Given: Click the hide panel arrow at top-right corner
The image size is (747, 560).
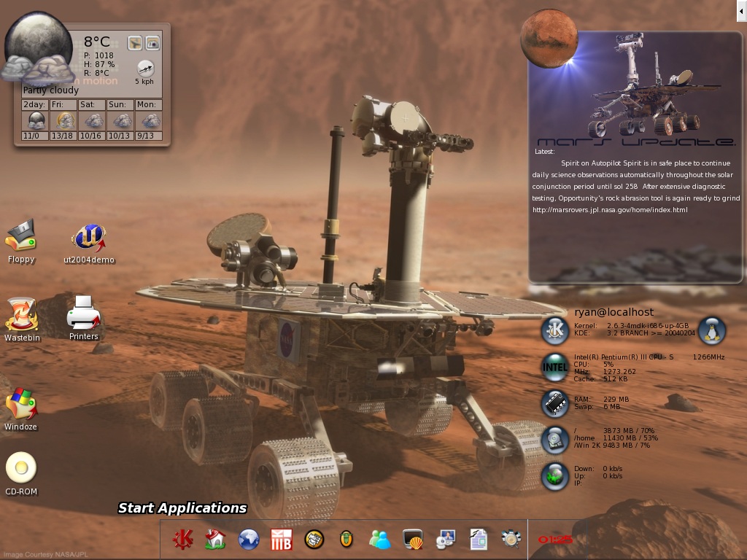Looking at the screenshot, I should coord(741,10).
